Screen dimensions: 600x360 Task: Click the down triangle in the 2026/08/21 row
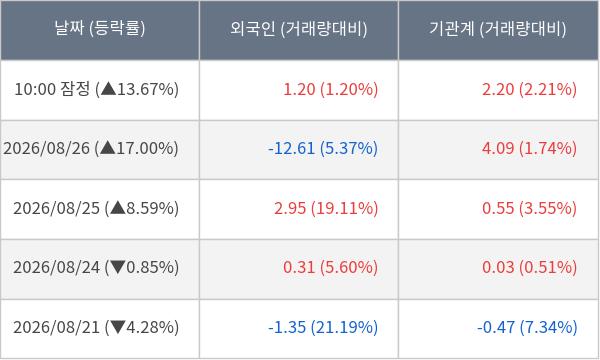117,327
